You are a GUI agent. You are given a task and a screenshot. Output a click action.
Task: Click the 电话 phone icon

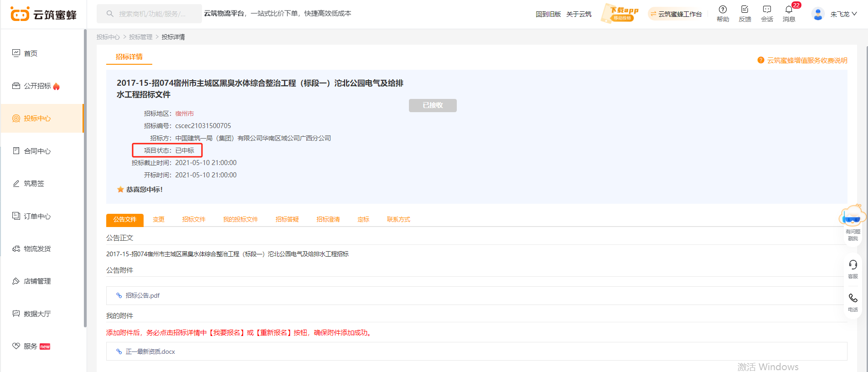852,298
